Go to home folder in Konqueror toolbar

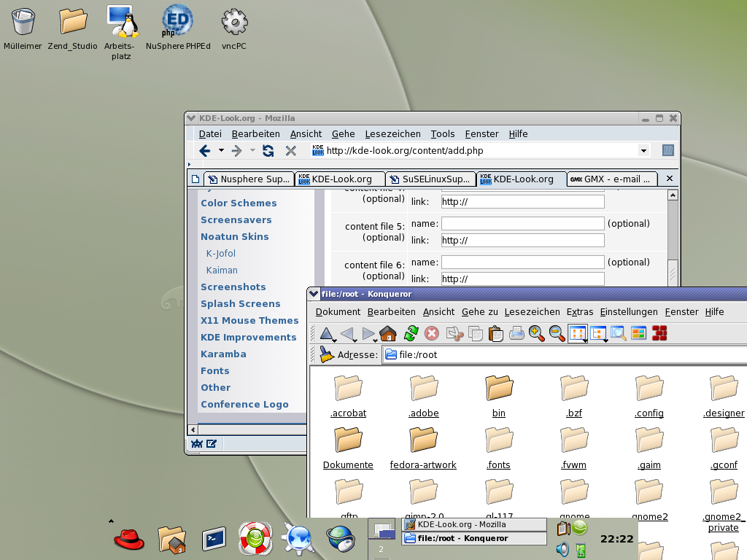pos(388,334)
